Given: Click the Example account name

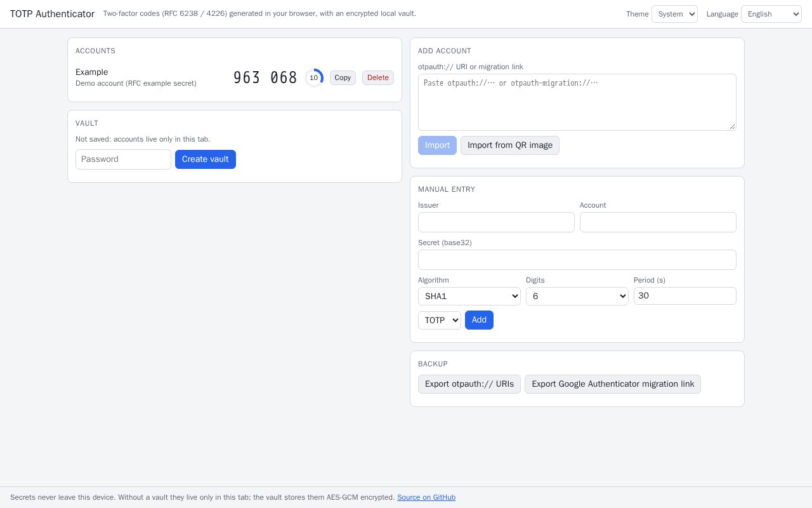Looking at the screenshot, I should point(92,72).
